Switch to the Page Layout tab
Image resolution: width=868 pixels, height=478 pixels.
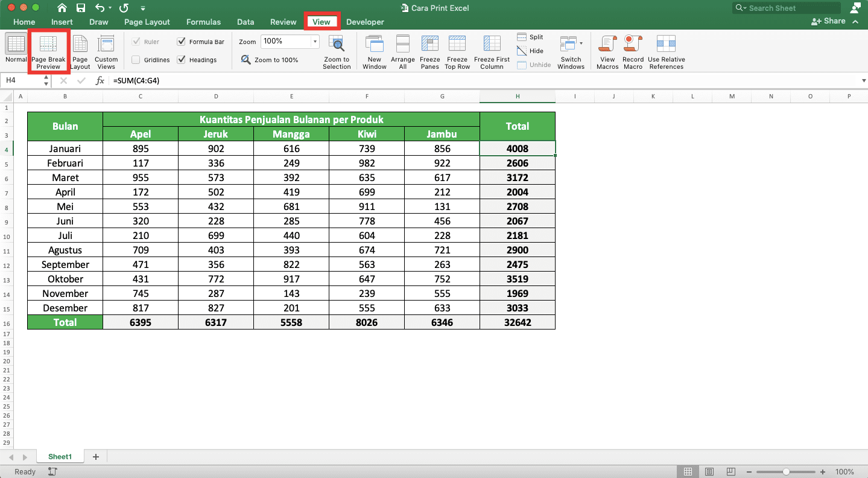tap(147, 22)
